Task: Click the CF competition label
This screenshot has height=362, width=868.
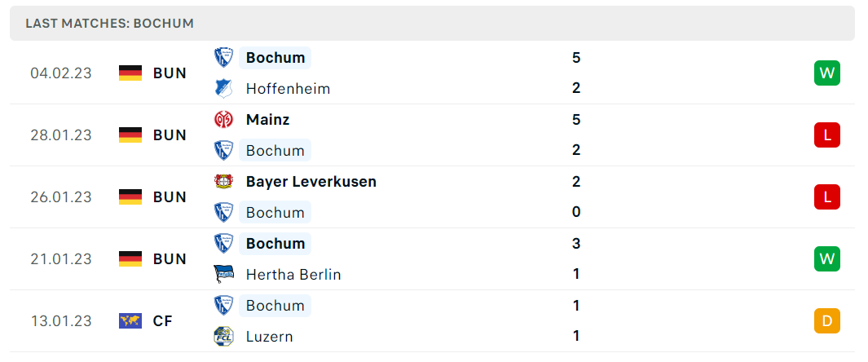Action: click(x=163, y=321)
